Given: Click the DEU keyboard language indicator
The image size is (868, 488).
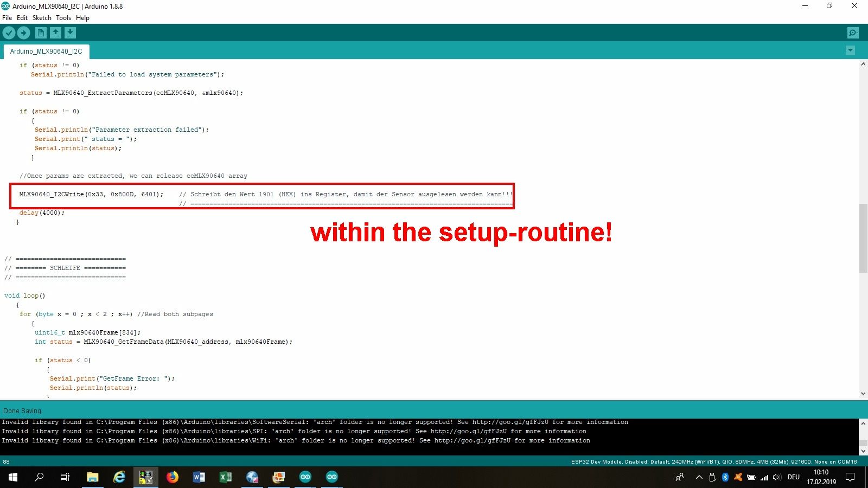Looking at the screenshot, I should click(794, 477).
